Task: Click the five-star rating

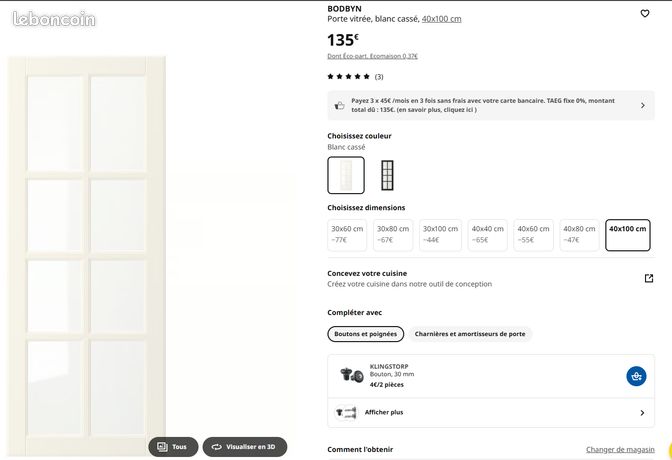Action: 348,77
